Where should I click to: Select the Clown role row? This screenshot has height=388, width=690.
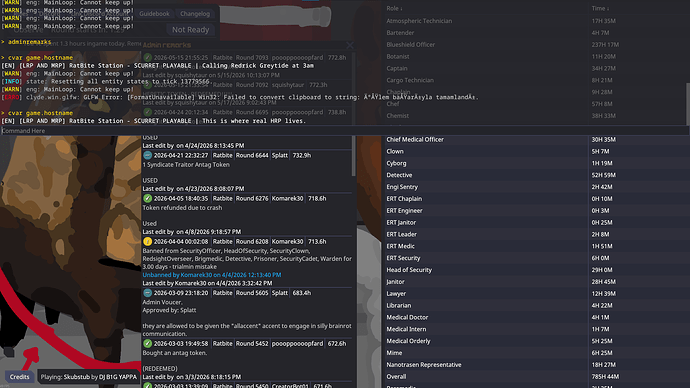click(x=536, y=151)
